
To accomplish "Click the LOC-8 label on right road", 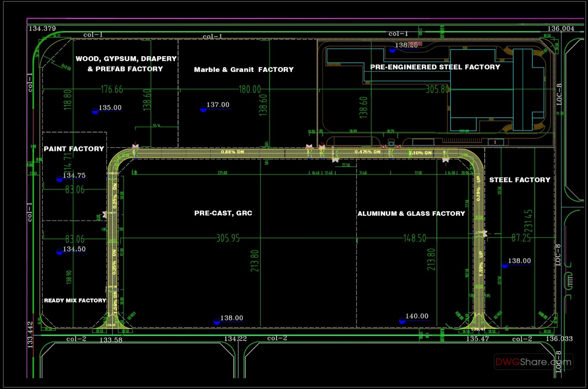I will [558, 93].
